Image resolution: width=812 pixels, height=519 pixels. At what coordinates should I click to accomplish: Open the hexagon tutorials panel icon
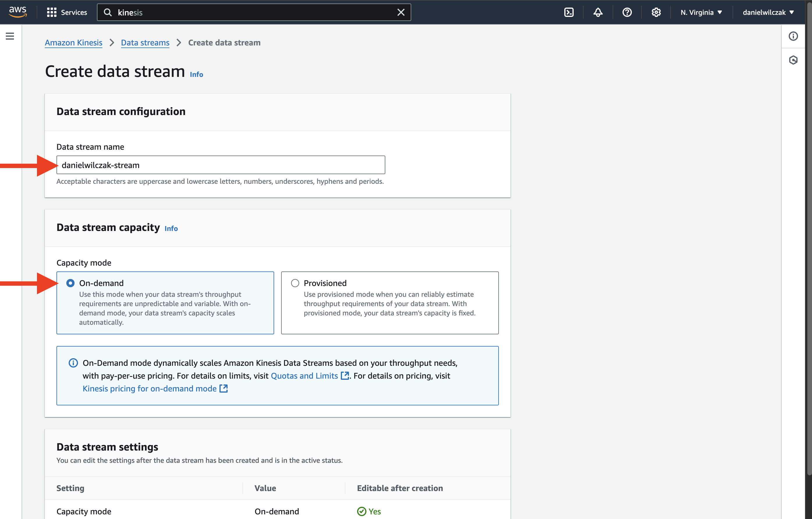pyautogui.click(x=793, y=60)
